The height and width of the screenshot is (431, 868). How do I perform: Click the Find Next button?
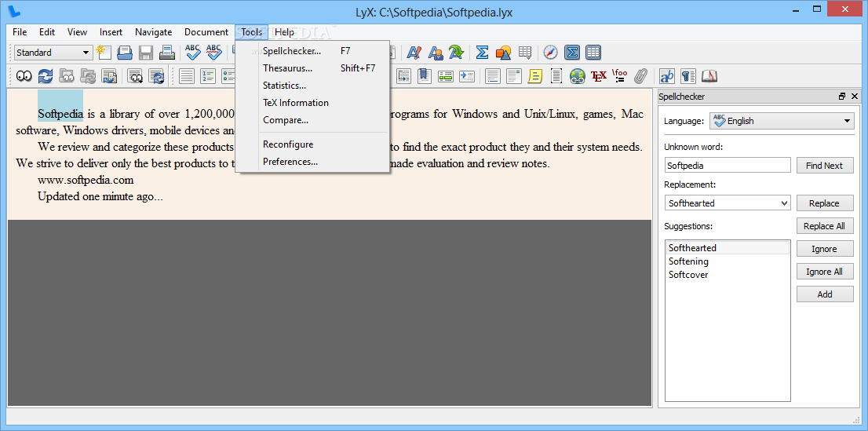coord(825,165)
